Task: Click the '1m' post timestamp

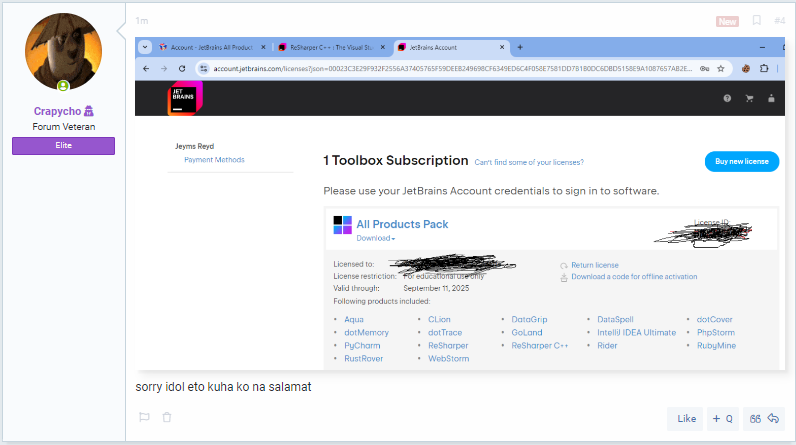Action: [x=142, y=21]
